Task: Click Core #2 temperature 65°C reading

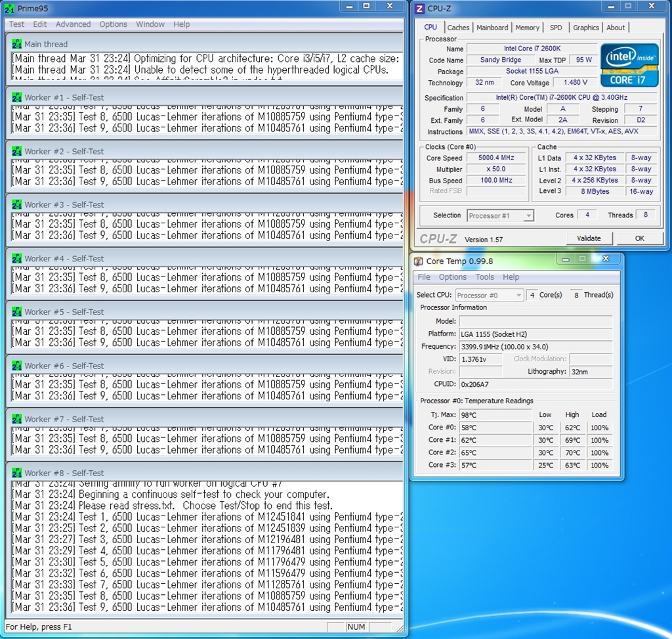Action: (x=495, y=452)
